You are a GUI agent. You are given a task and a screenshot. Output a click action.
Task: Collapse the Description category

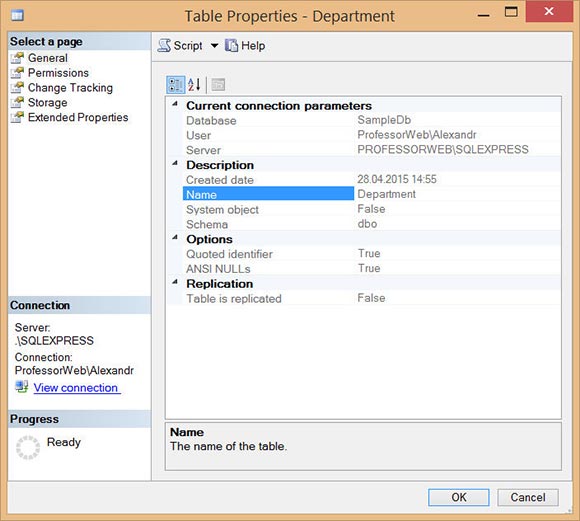click(x=175, y=163)
